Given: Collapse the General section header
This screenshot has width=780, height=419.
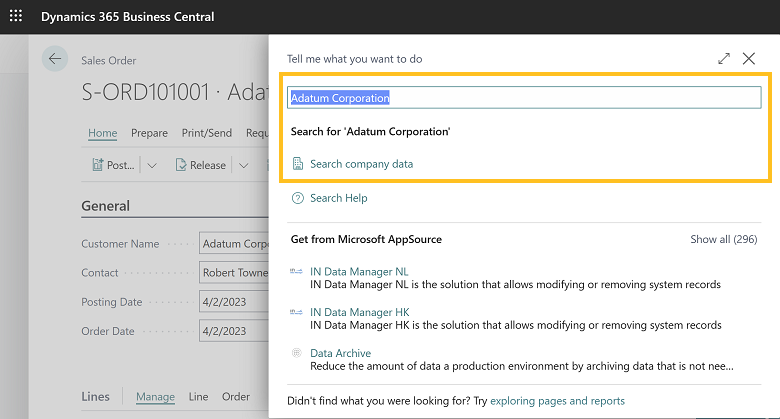Looking at the screenshot, I should (105, 206).
